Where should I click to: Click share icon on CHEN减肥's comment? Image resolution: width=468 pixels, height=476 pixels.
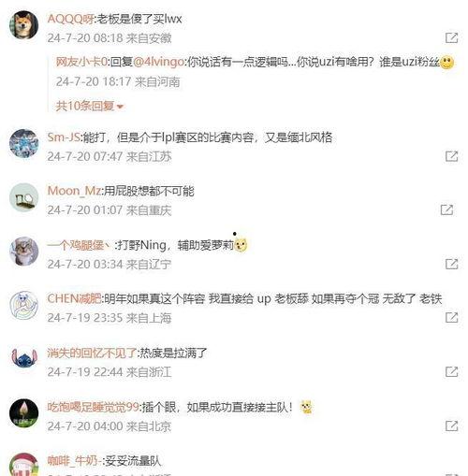pyautogui.click(x=451, y=318)
